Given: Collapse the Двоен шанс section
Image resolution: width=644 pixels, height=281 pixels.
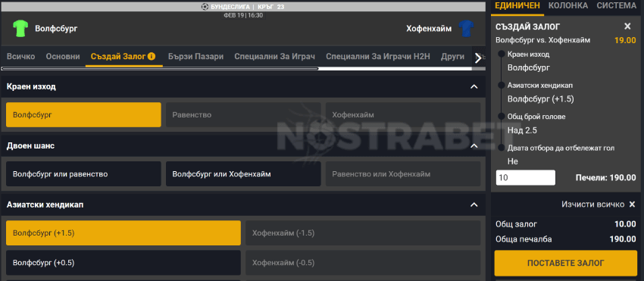Looking at the screenshot, I should point(474,146).
